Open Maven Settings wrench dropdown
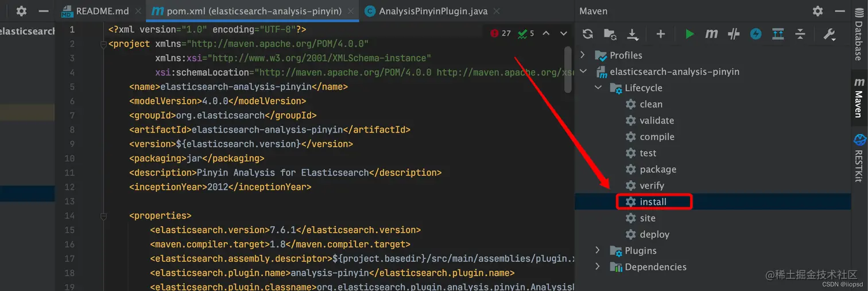868x291 pixels. click(830, 34)
